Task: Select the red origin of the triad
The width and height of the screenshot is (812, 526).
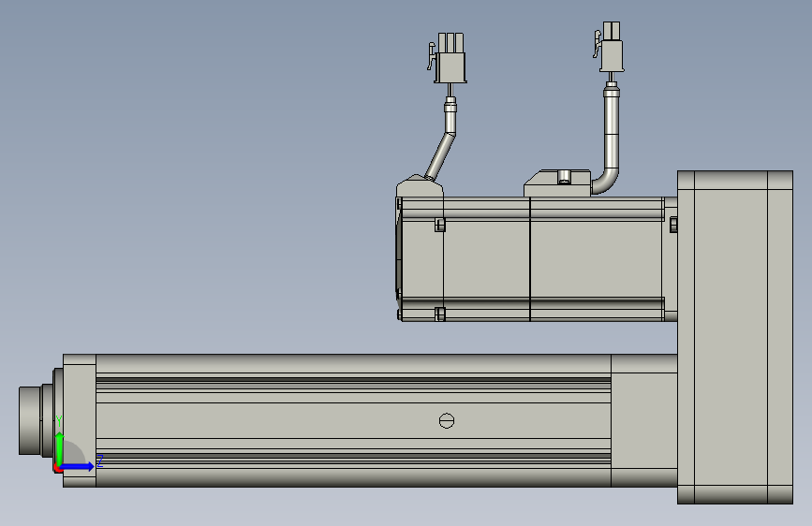Action: (x=57, y=469)
